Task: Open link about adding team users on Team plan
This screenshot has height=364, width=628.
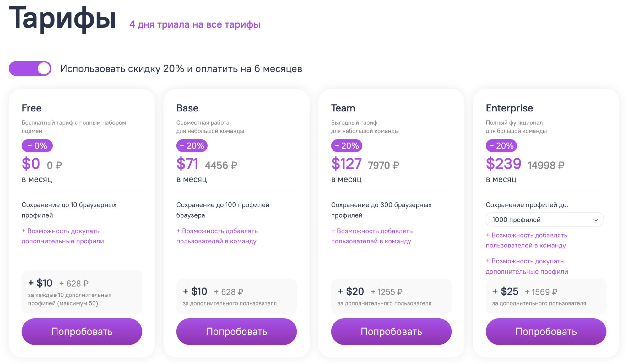Action: [371, 236]
